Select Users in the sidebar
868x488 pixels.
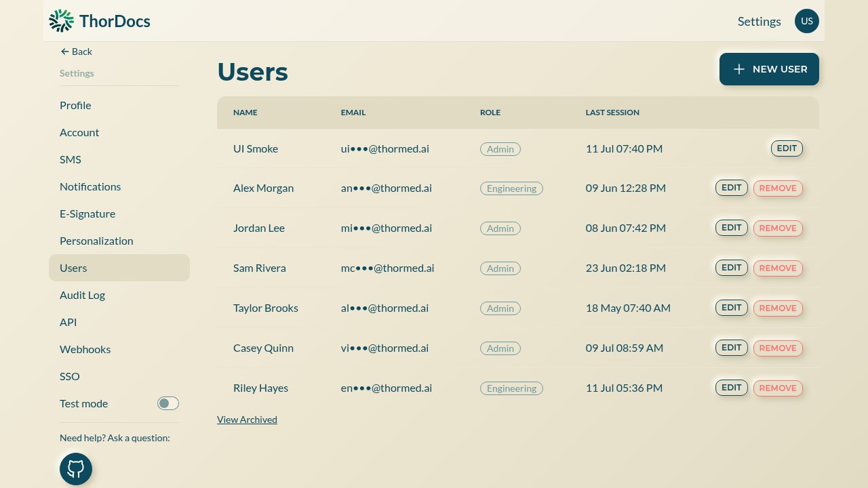119,268
